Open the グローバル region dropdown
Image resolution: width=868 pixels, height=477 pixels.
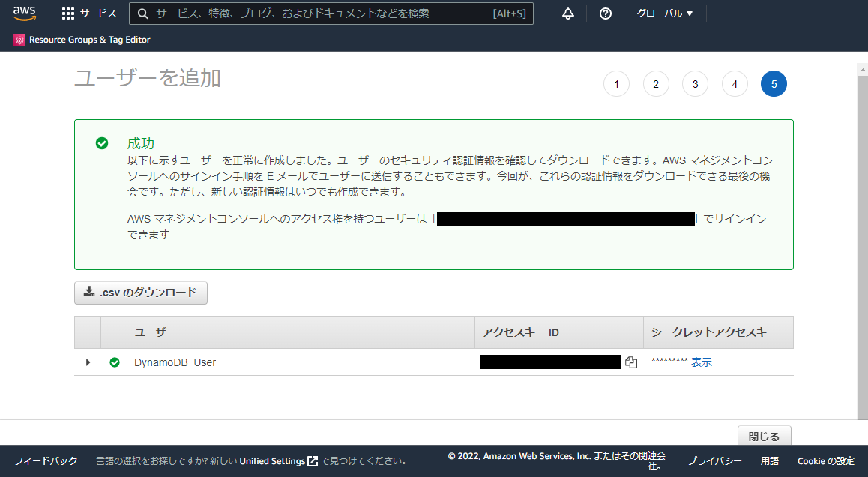pyautogui.click(x=664, y=13)
